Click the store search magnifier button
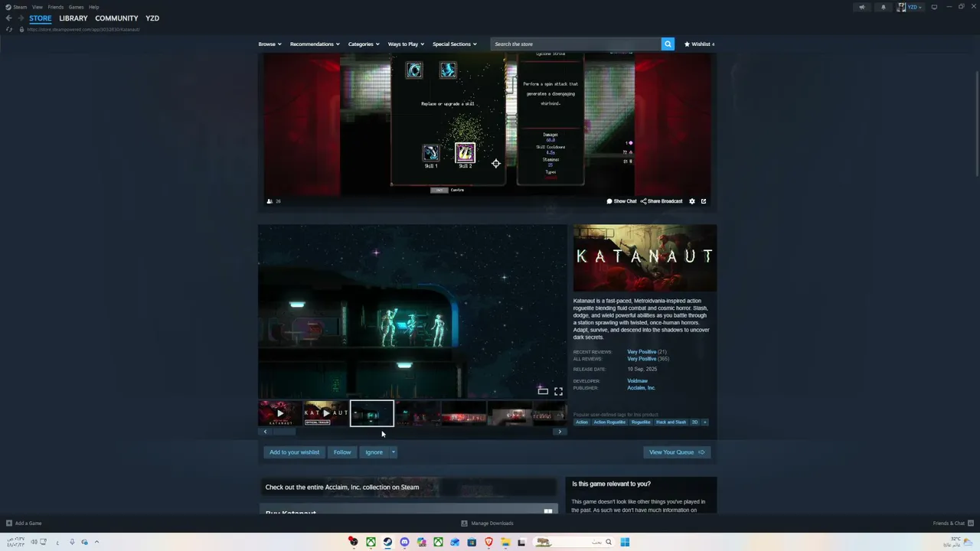Viewport: 980px width, 551px height. pyautogui.click(x=668, y=44)
